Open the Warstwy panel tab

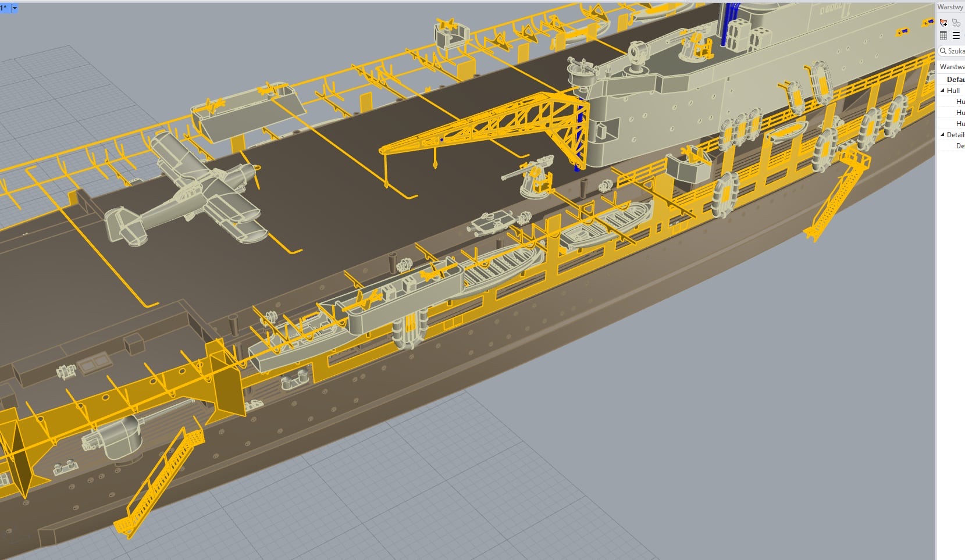click(x=950, y=7)
